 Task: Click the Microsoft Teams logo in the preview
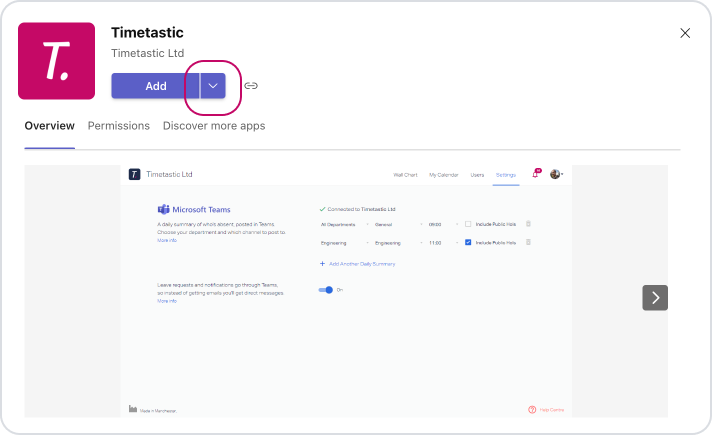click(x=163, y=209)
